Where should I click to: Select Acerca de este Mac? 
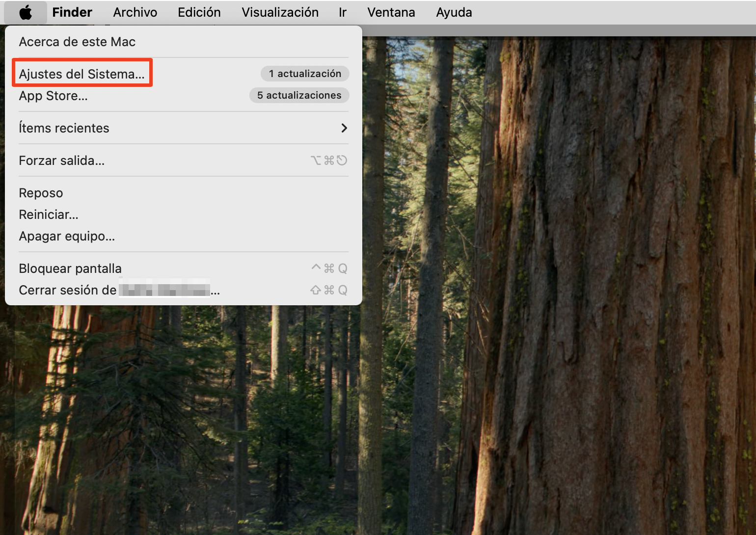(77, 42)
